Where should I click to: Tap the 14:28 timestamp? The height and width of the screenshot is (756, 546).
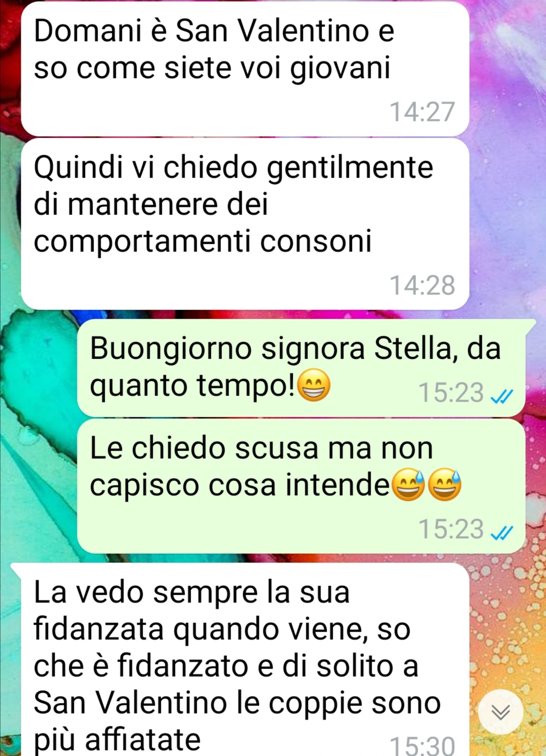coord(422,285)
